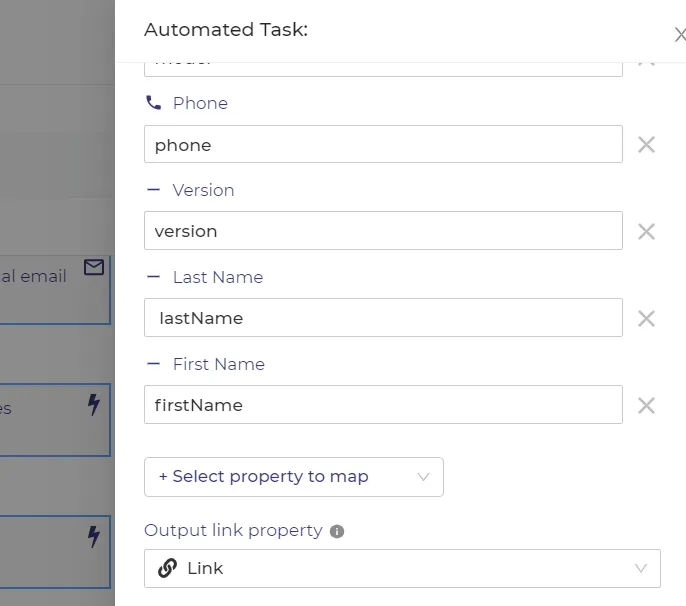
Task: Click the upper lightning bolt icon in background workflow
Action: (x=94, y=404)
